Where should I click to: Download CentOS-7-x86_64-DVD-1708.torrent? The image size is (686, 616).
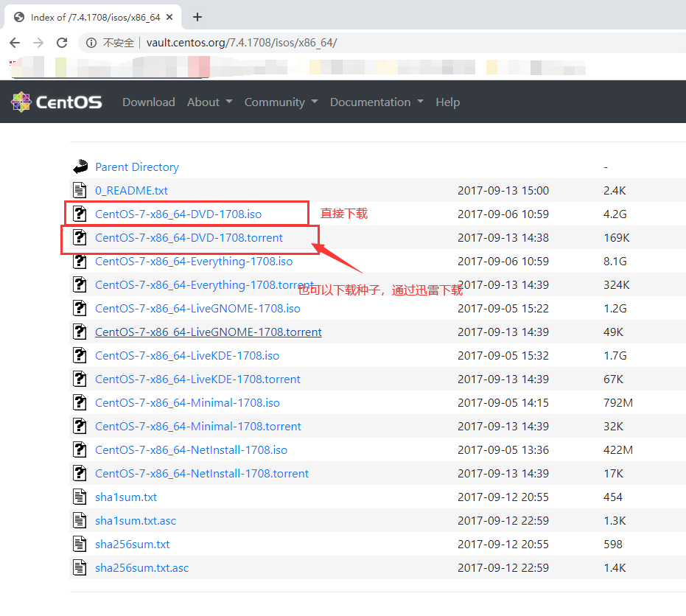coord(189,237)
